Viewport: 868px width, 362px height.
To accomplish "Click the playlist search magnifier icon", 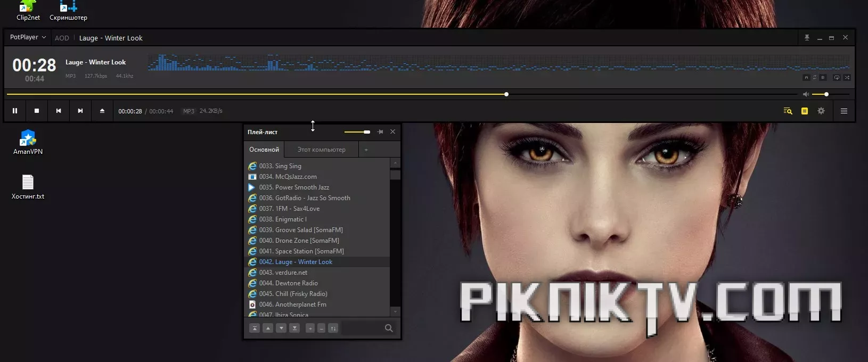I will pos(389,328).
